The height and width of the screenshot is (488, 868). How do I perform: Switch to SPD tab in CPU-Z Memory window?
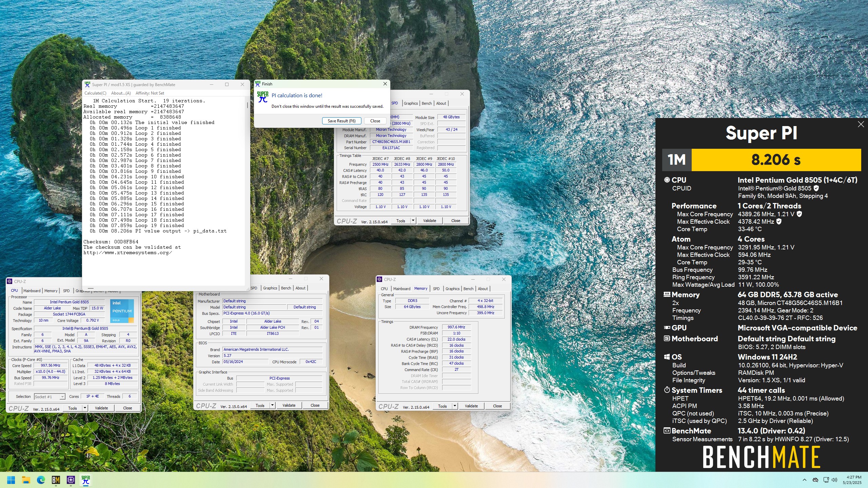click(436, 289)
